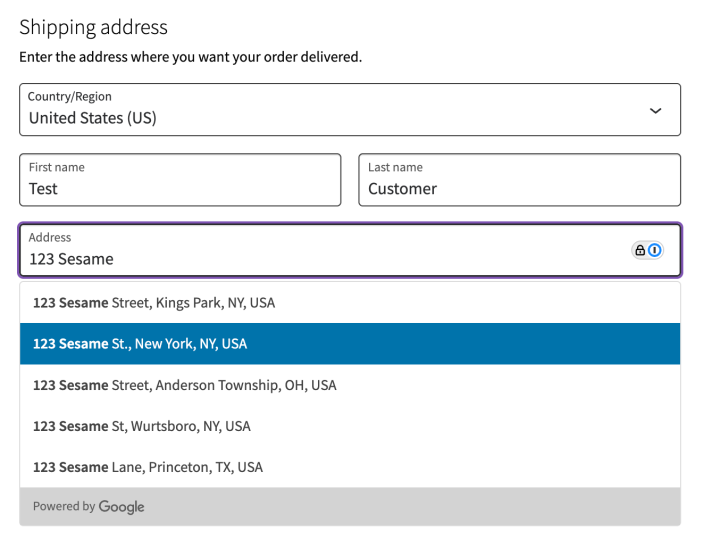The height and width of the screenshot is (547, 703).
Task: Select 123 Sesame Street, Kings Park suggestion
Action: [x=154, y=302]
